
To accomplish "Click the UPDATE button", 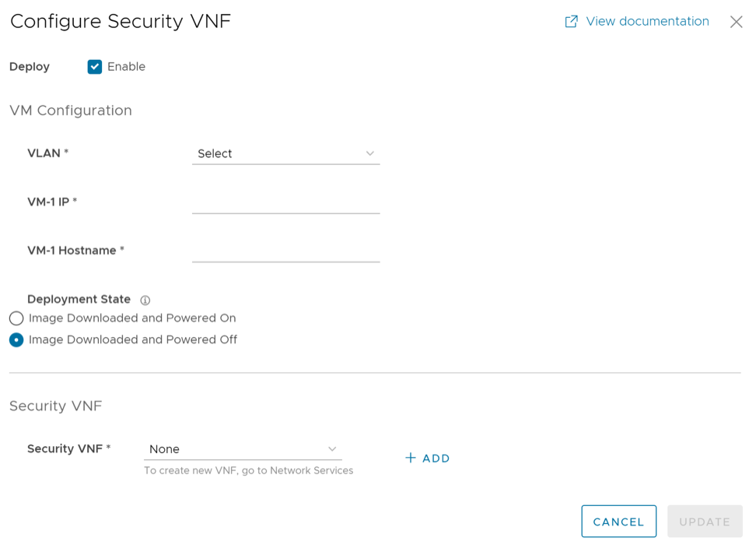I will (x=704, y=522).
